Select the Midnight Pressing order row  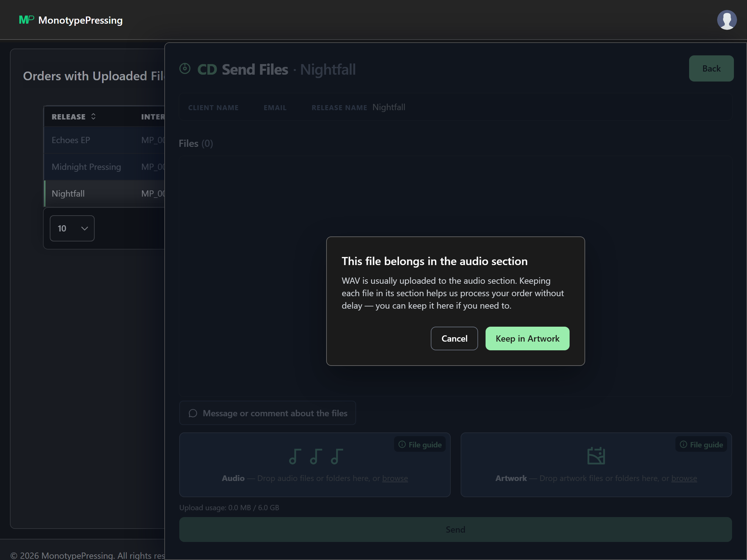pyautogui.click(x=104, y=167)
